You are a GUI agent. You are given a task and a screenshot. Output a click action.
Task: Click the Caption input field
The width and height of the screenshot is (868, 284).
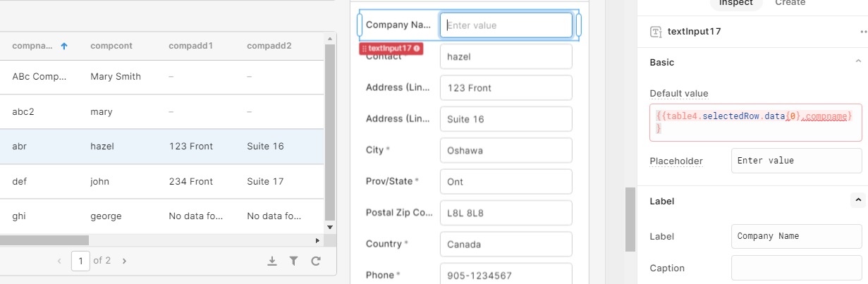(x=797, y=268)
